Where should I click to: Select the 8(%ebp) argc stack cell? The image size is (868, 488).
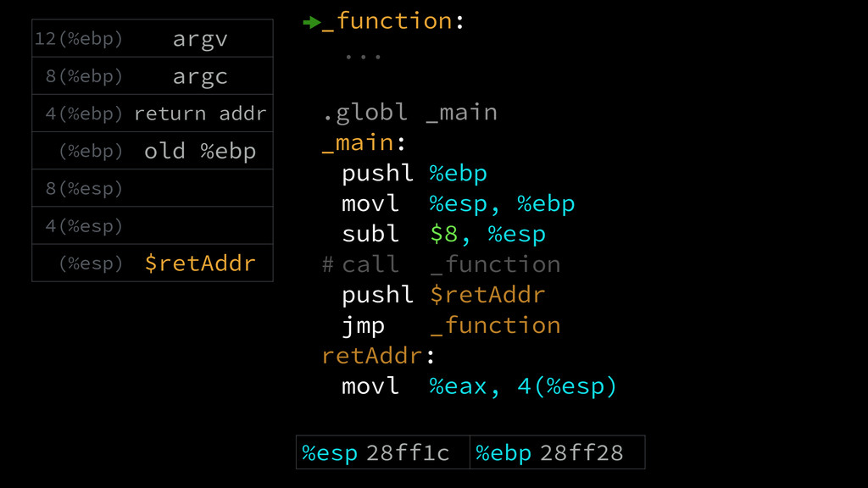tap(153, 75)
